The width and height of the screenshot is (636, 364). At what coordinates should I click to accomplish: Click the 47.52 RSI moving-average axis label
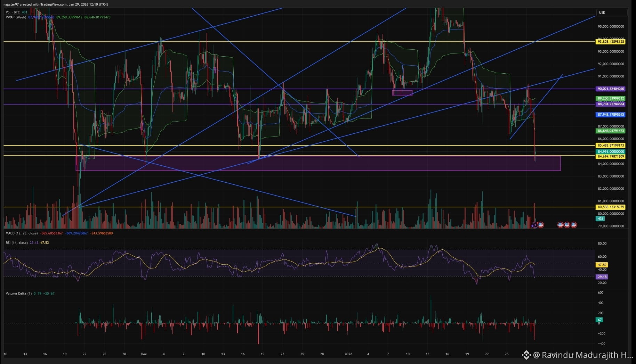coord(602,265)
